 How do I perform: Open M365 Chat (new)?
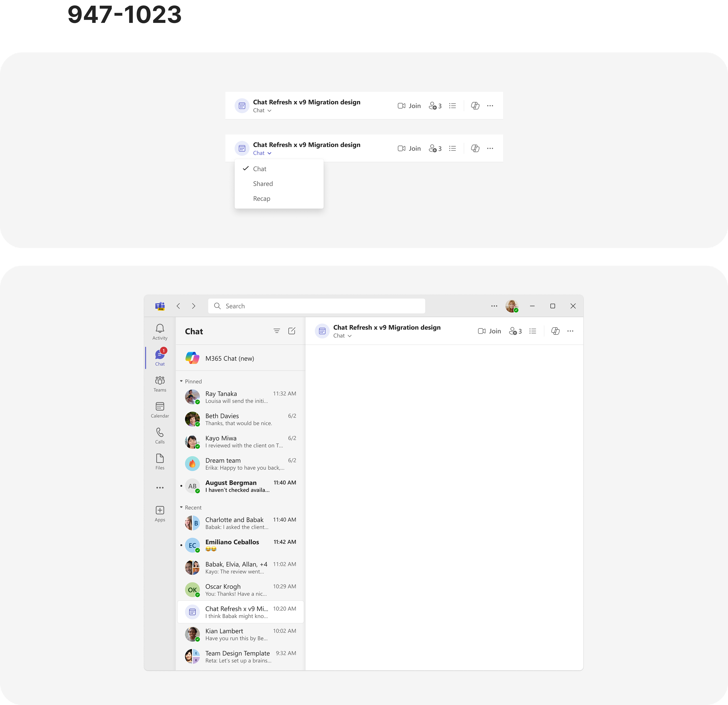click(241, 358)
